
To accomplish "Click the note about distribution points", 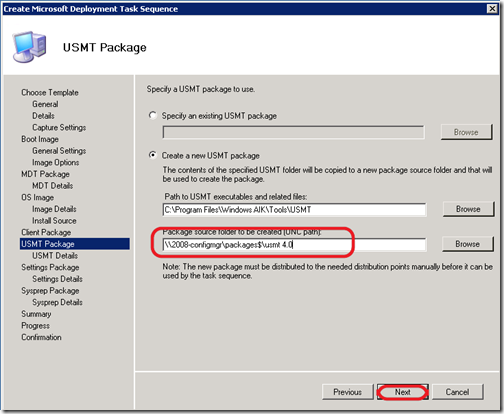I will point(328,271).
